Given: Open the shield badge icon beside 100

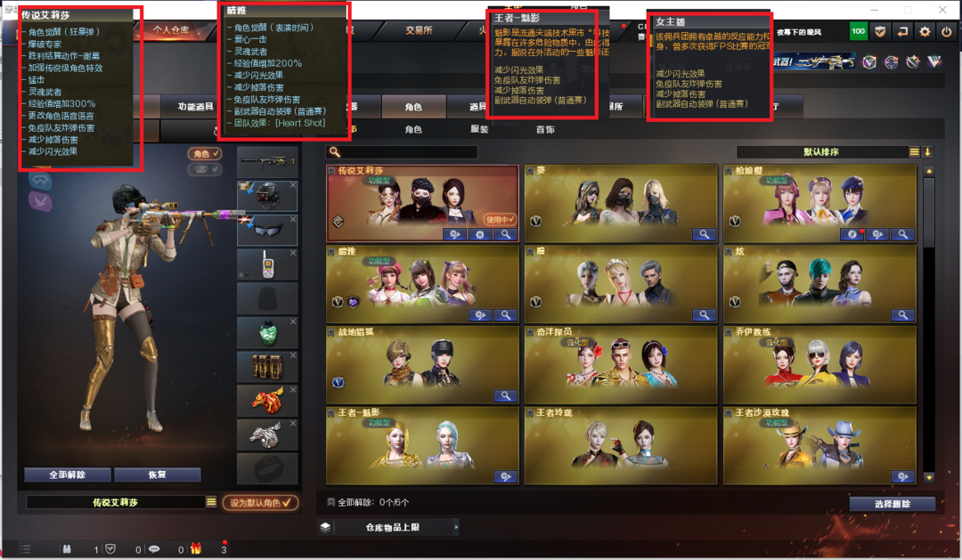Looking at the screenshot, I should [x=880, y=32].
